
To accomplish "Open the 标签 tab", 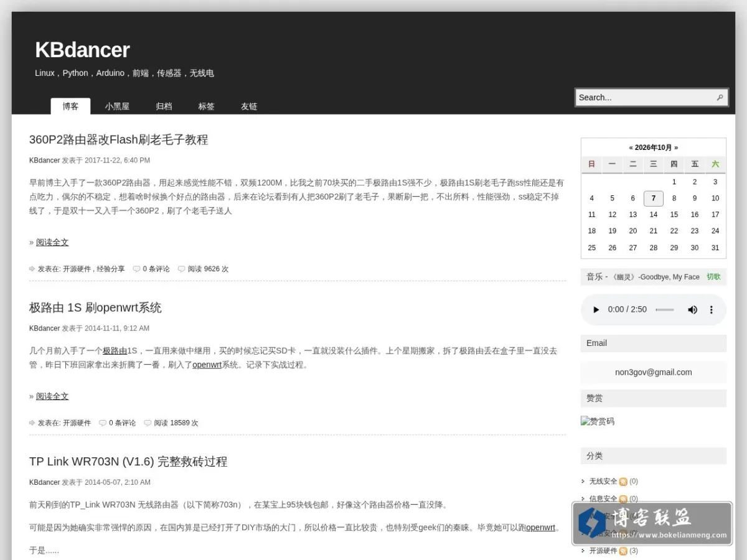I will (206, 106).
